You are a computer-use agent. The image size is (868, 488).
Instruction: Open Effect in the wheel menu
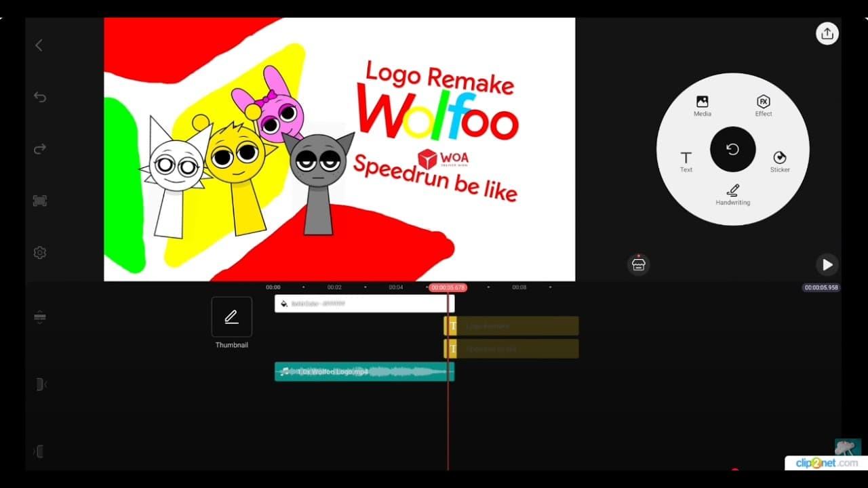coord(764,106)
